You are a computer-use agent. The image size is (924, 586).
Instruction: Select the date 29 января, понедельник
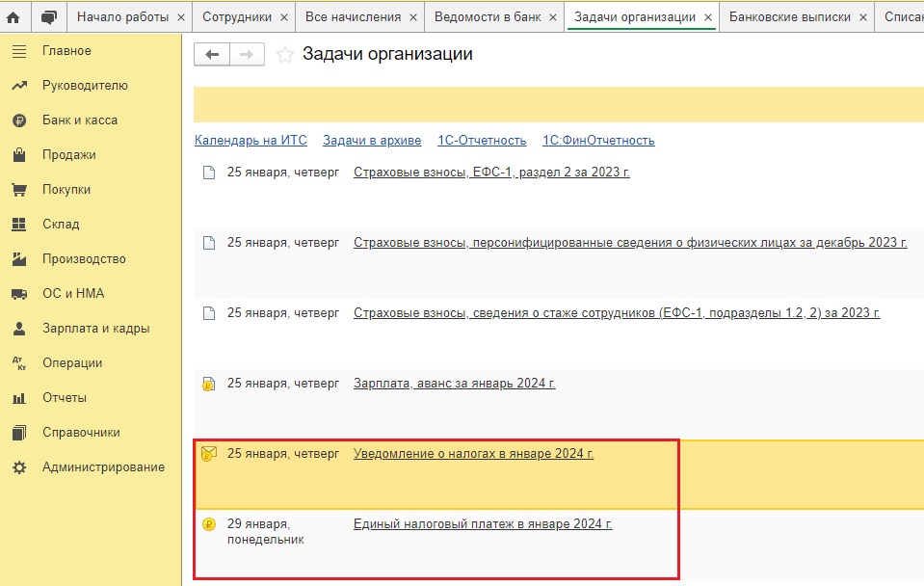(x=266, y=532)
